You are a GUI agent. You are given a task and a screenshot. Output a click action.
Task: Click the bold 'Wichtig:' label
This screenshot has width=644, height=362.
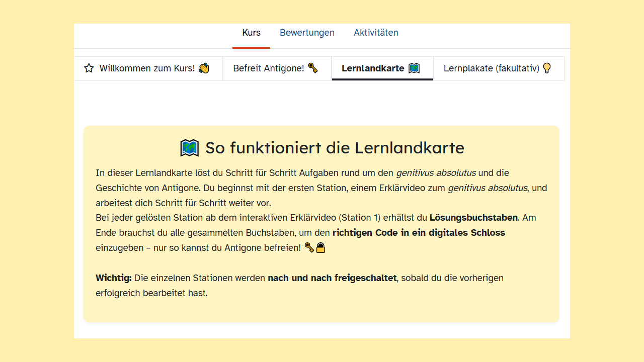click(x=114, y=278)
